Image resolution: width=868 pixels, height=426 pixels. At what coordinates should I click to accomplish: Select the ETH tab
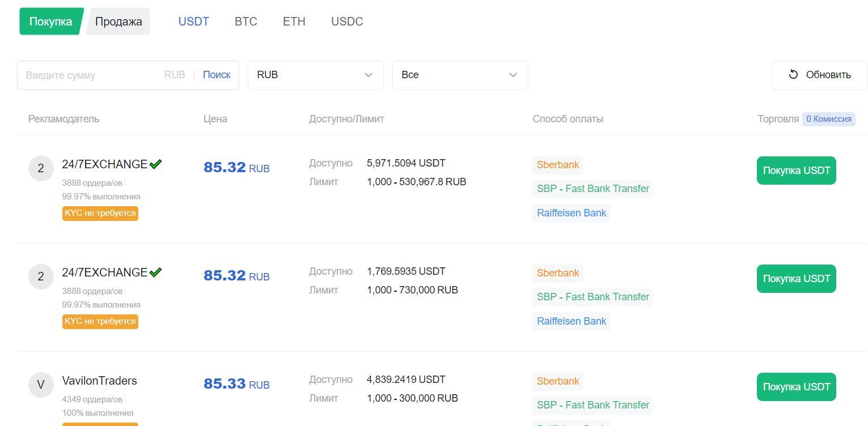point(294,22)
